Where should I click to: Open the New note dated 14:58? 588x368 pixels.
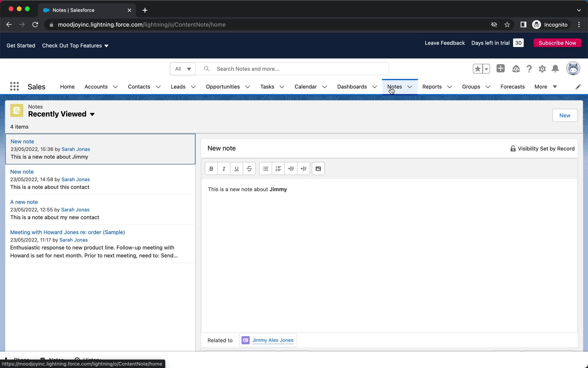coord(22,172)
